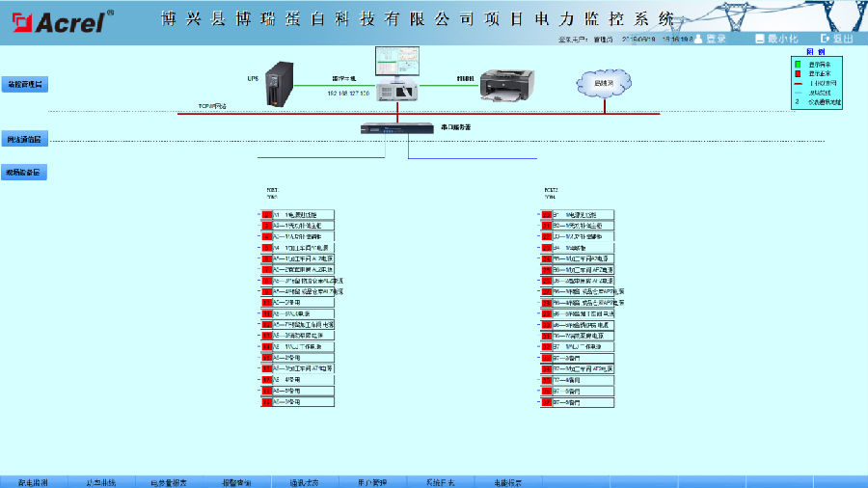Click red status indicator number 37
Screen dimensions: 868x488
coord(547,402)
